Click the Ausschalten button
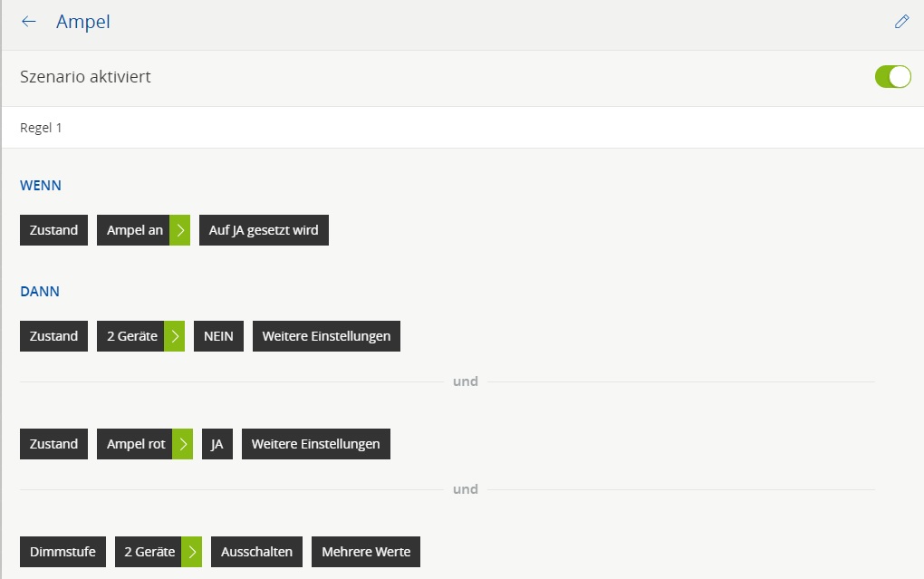The height and width of the screenshot is (579, 924). [256, 551]
